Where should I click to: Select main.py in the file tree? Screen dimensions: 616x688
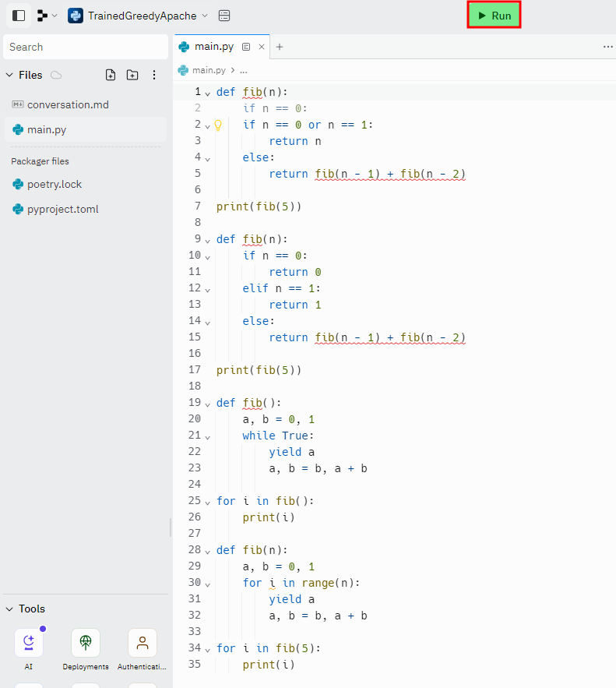pyautogui.click(x=86, y=129)
